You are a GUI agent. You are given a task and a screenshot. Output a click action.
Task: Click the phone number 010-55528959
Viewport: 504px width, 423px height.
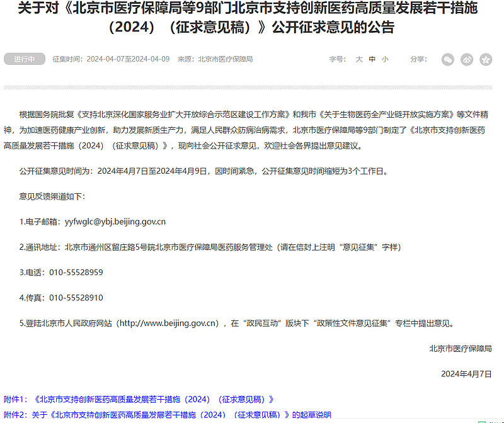pos(76,273)
